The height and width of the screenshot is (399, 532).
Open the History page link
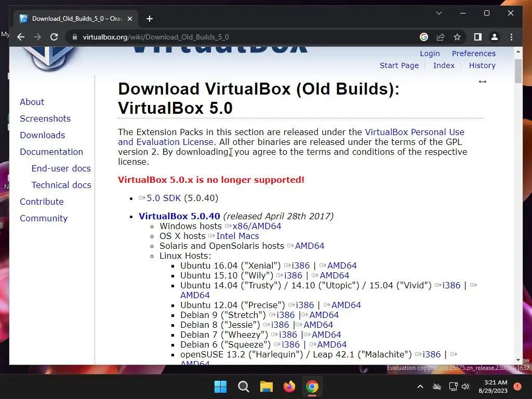pyautogui.click(x=482, y=65)
